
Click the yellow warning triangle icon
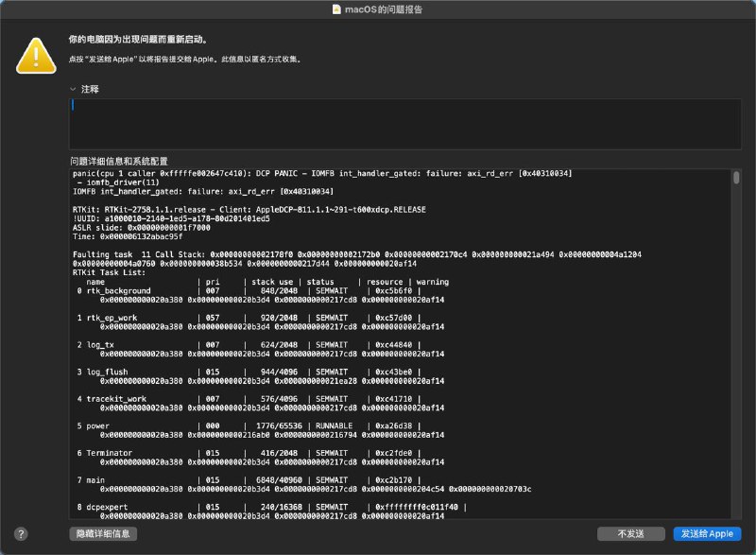[36, 56]
